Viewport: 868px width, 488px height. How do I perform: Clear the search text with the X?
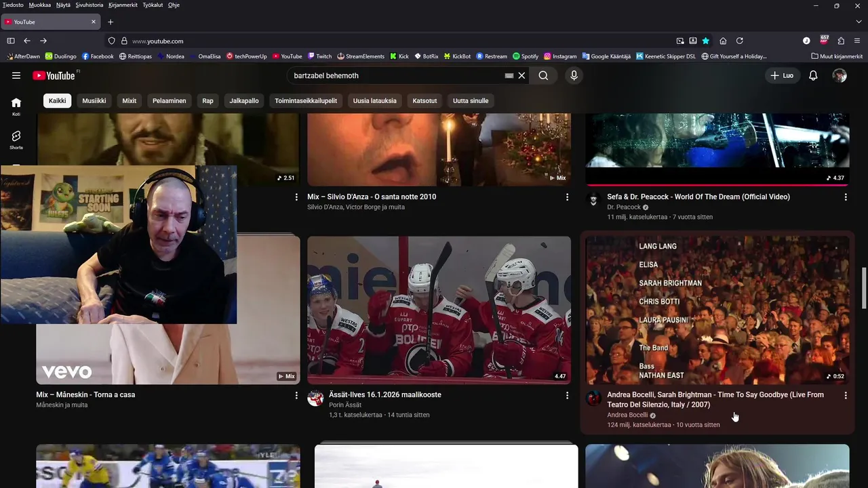[x=521, y=76]
